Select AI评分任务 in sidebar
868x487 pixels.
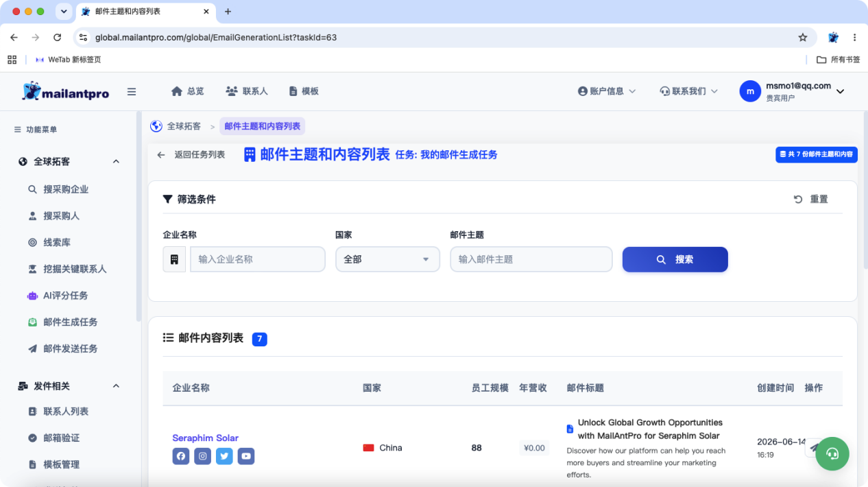65,296
